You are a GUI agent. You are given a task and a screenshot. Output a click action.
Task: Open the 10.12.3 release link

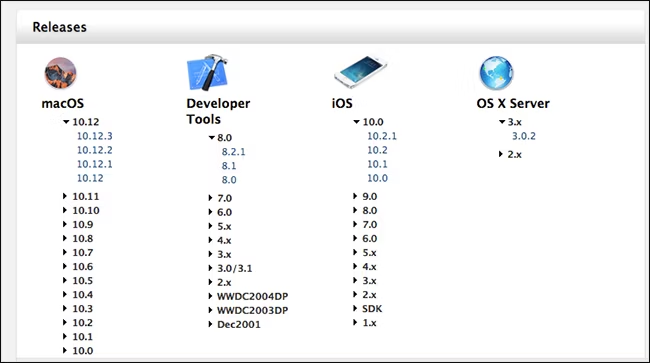click(95, 136)
